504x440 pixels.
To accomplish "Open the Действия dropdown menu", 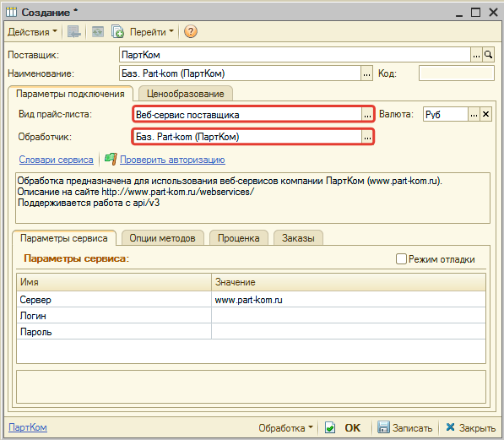I will pos(32,32).
